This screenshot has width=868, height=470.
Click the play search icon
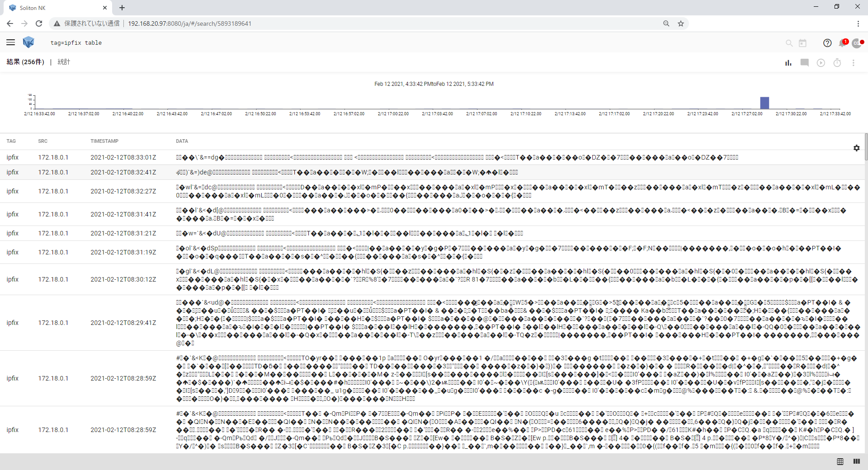pyautogui.click(x=821, y=62)
